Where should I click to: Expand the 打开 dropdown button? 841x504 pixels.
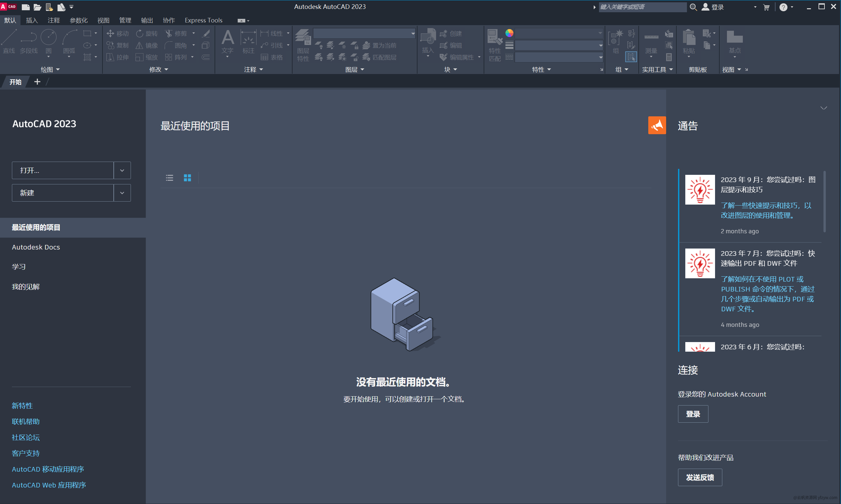pos(122,170)
